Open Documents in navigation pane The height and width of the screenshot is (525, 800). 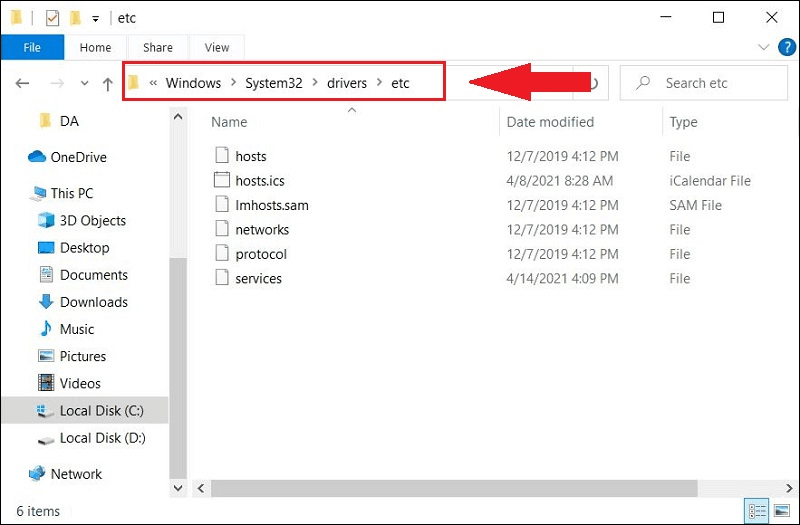pyautogui.click(x=83, y=274)
